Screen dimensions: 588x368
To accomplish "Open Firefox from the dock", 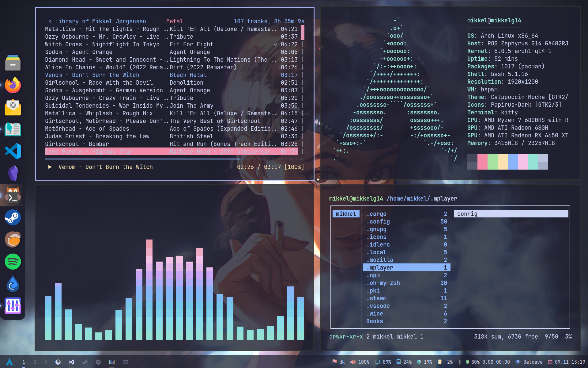I will point(13,85).
